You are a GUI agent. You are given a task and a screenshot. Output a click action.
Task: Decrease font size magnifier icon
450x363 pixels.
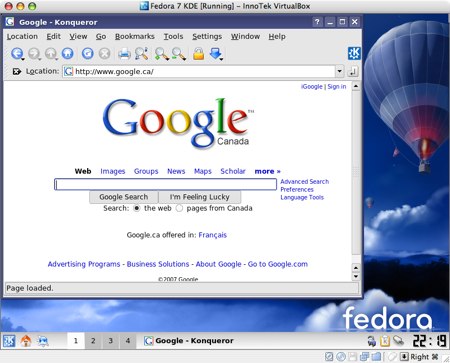click(179, 54)
